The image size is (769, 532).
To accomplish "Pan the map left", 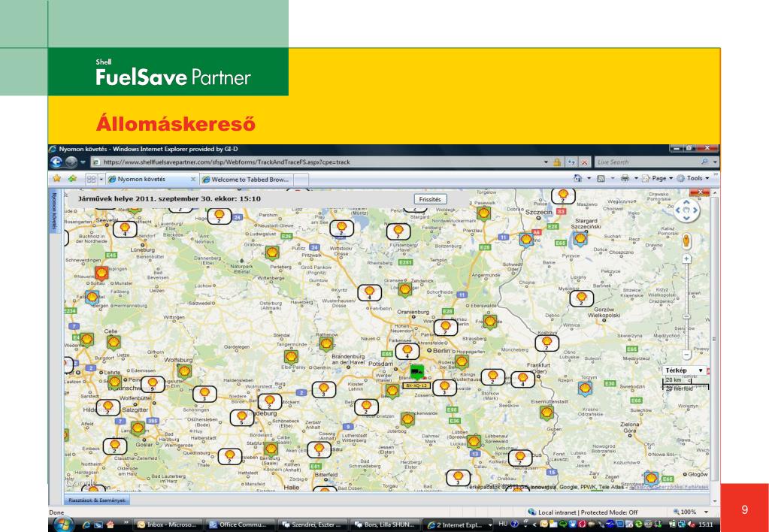I will point(678,210).
